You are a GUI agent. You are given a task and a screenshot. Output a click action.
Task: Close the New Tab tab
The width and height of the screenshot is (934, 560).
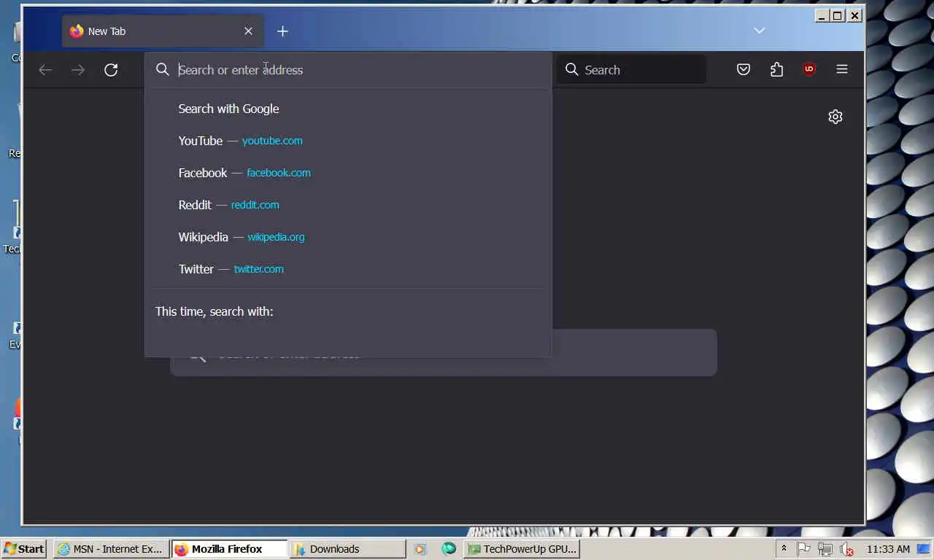[x=248, y=31]
